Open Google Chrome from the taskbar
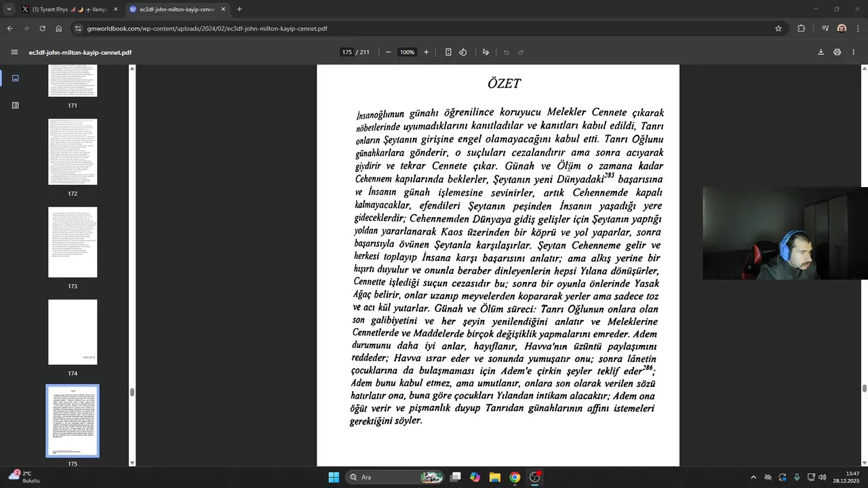Screen dimensions: 868x488 pos(515,477)
